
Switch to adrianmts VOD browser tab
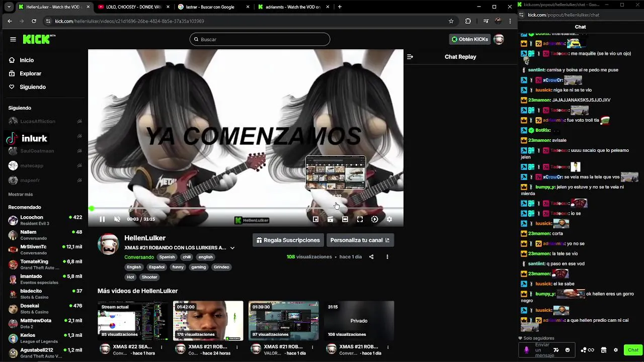point(293,7)
